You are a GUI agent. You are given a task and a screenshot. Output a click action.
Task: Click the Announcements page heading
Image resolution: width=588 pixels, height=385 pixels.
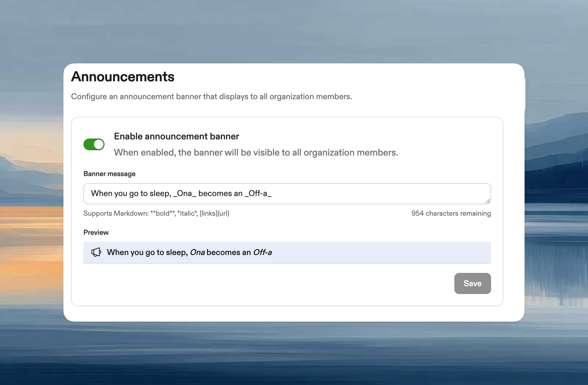click(x=123, y=77)
